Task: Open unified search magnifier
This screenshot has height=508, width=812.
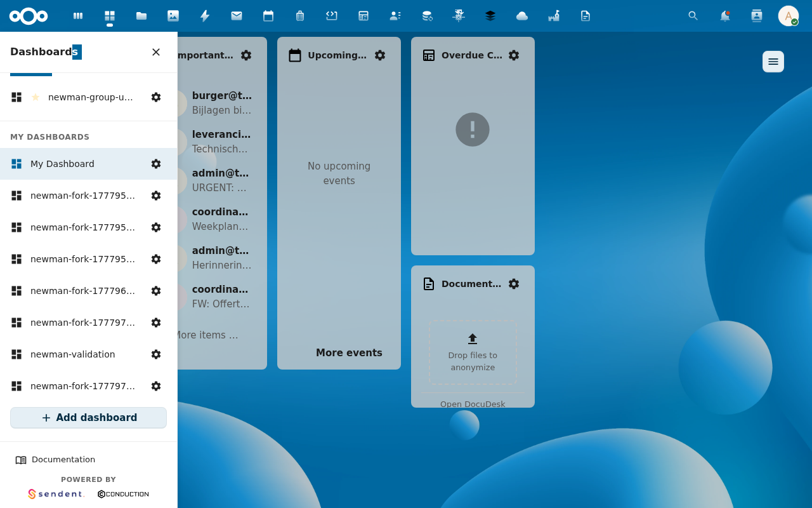Action: (x=693, y=16)
